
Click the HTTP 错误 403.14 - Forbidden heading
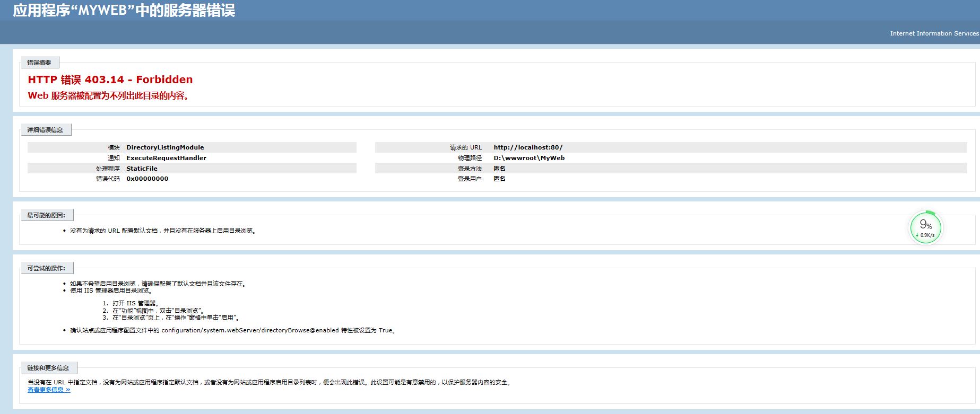pyautogui.click(x=110, y=80)
